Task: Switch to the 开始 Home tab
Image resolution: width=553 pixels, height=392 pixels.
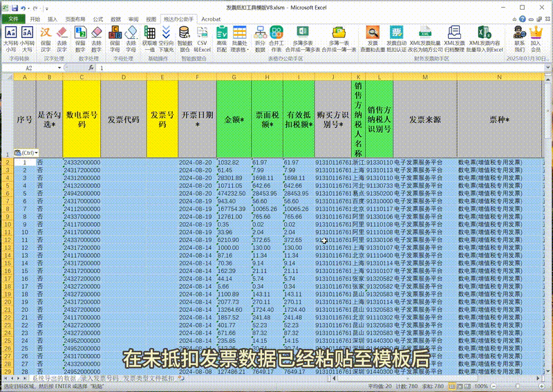Action: pyautogui.click(x=35, y=19)
